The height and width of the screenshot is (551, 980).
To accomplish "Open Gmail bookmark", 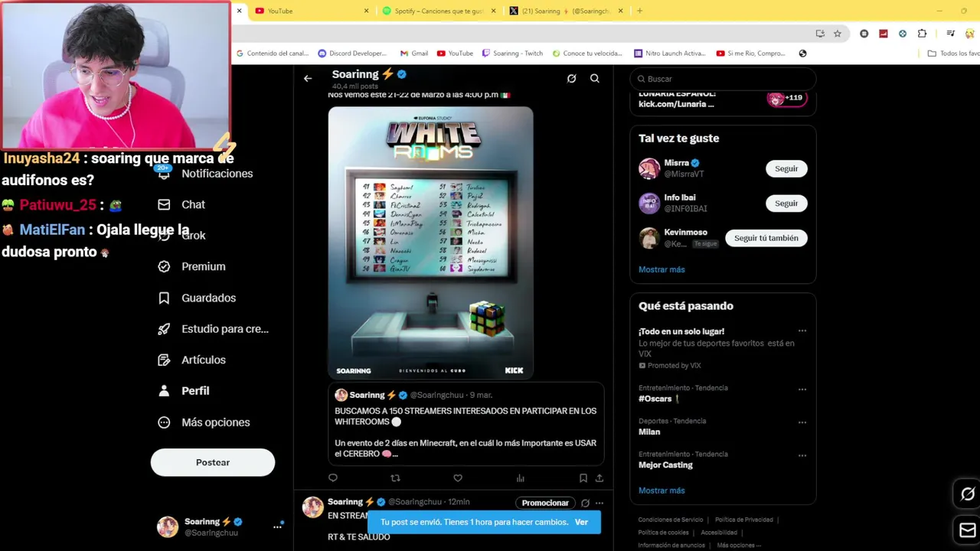I will point(414,54).
